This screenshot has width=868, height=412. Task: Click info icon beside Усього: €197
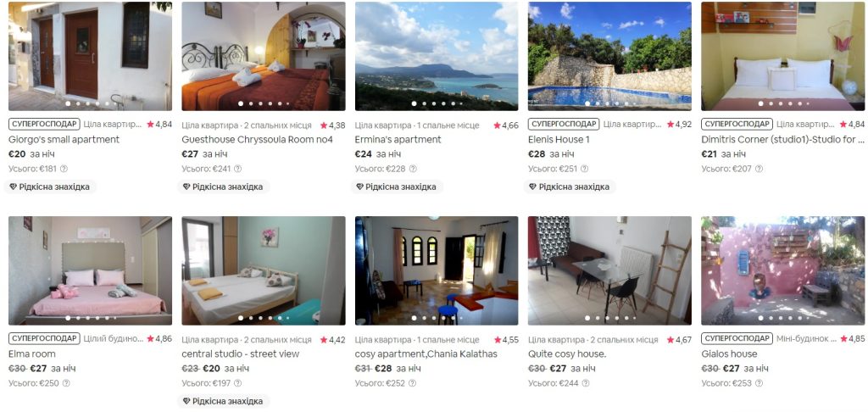pyautogui.click(x=237, y=383)
